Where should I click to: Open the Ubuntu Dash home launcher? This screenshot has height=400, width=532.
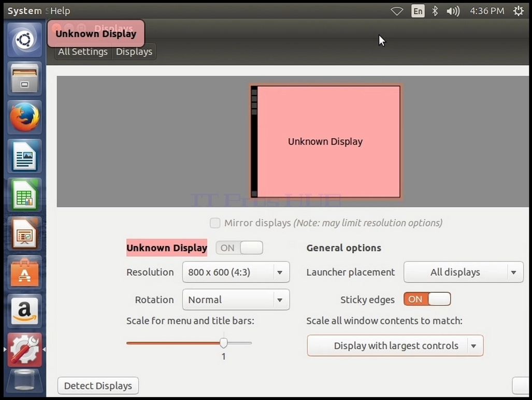[x=24, y=40]
